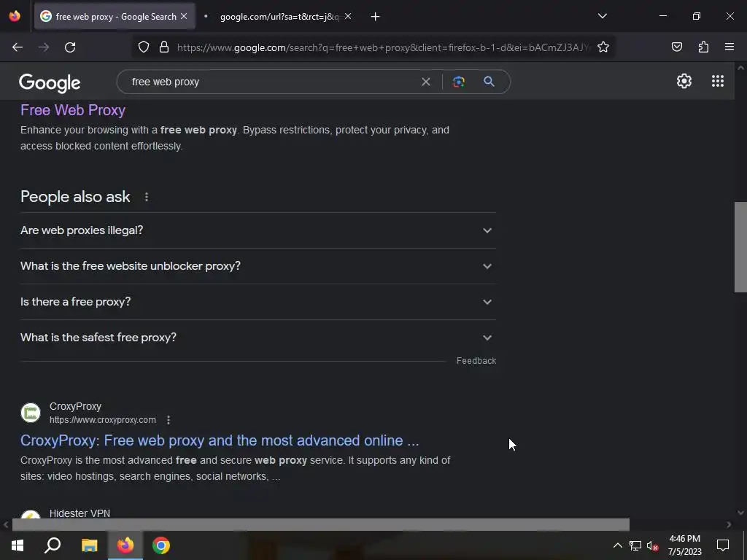List all open tabs
Screen dimensions: 747x560
coord(602,16)
